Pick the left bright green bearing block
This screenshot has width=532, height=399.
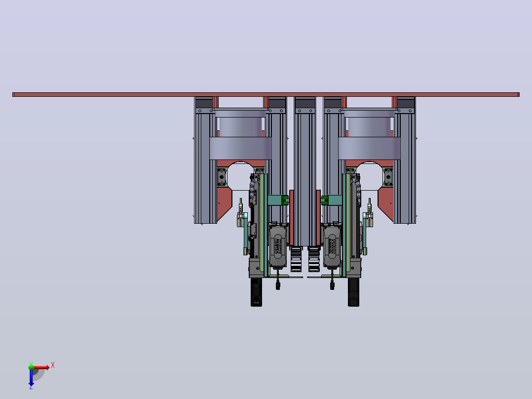point(285,200)
